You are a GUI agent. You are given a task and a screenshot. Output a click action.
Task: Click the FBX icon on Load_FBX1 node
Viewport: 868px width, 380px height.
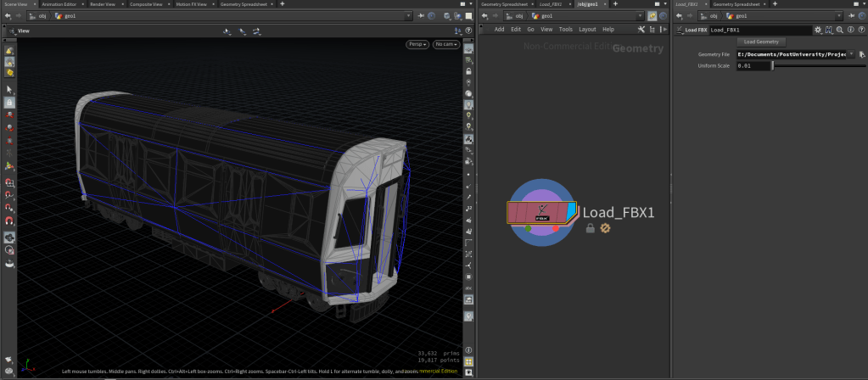point(542,212)
